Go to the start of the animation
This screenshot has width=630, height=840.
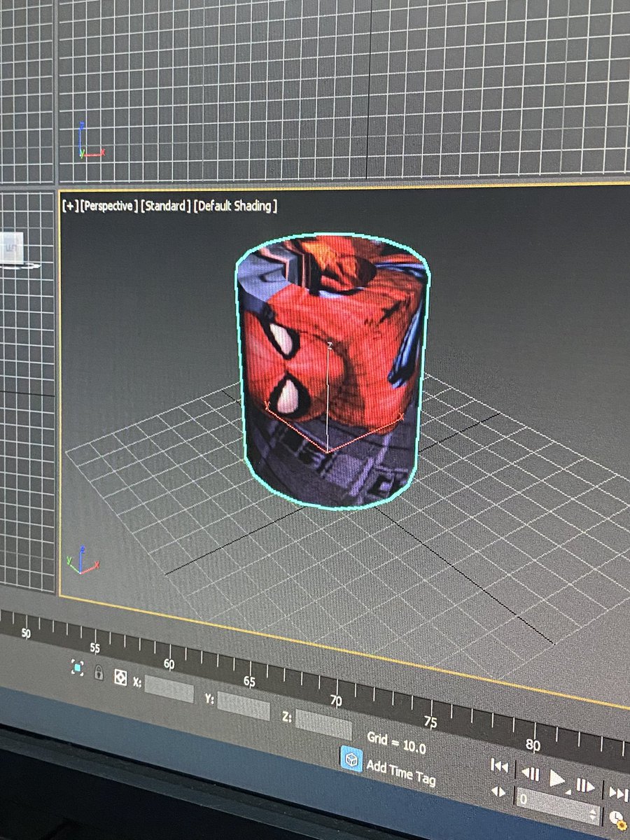pyautogui.click(x=499, y=766)
